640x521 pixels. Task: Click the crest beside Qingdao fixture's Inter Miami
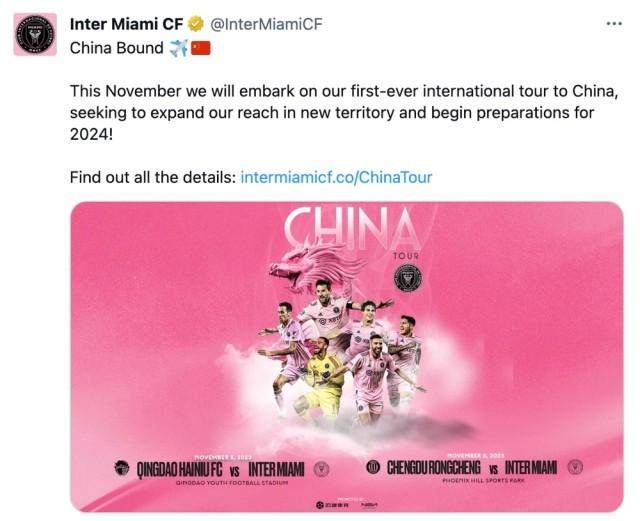point(322,467)
